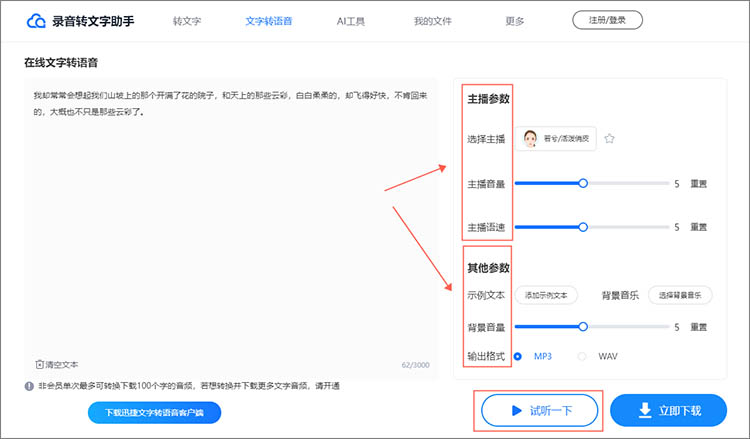Viewport: 750px width, 439px height.
Task: Click the 示例文本 label
Action: click(486, 295)
